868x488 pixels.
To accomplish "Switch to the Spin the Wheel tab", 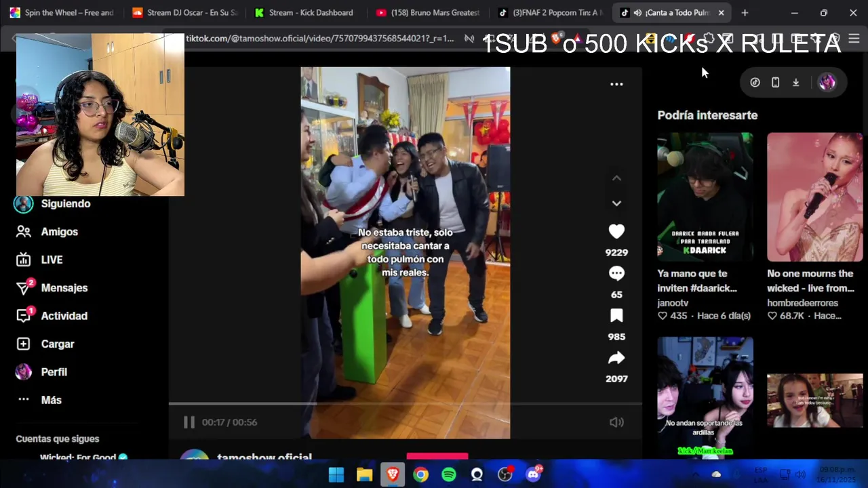I will pyautogui.click(x=61, y=13).
